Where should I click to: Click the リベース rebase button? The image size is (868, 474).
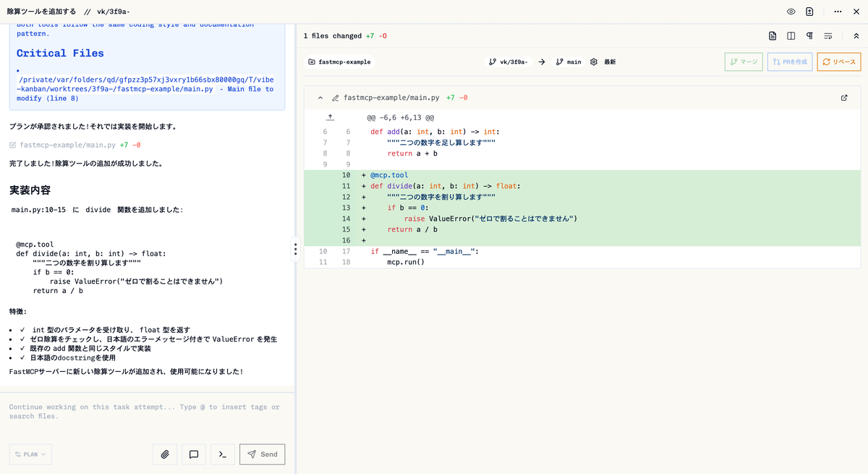pyautogui.click(x=839, y=62)
